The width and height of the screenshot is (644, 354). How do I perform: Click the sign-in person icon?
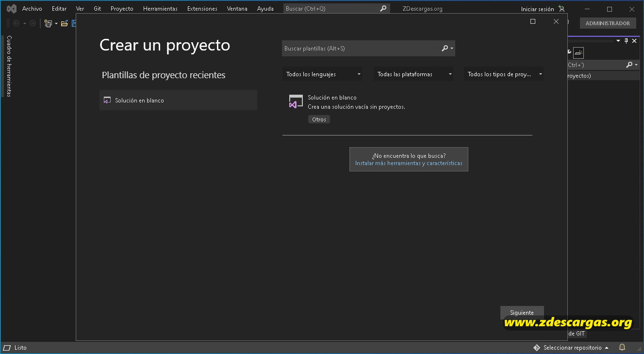pos(561,9)
